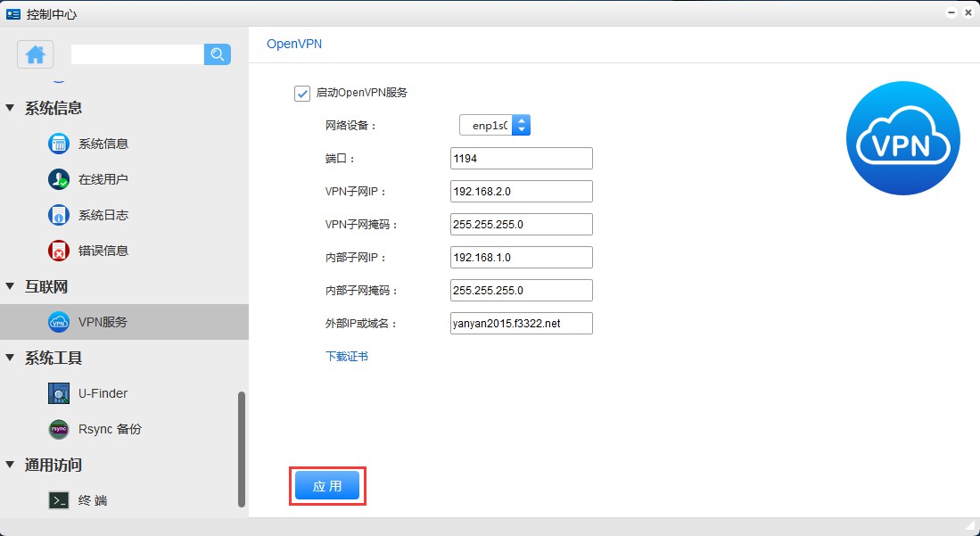This screenshot has width=980, height=536.
Task: Click the Home icon button
Action: click(36, 54)
